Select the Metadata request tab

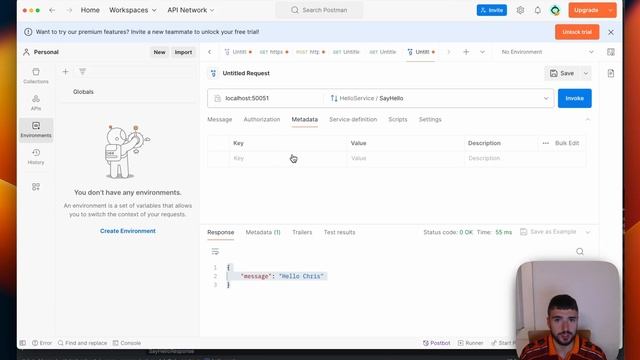(304, 120)
